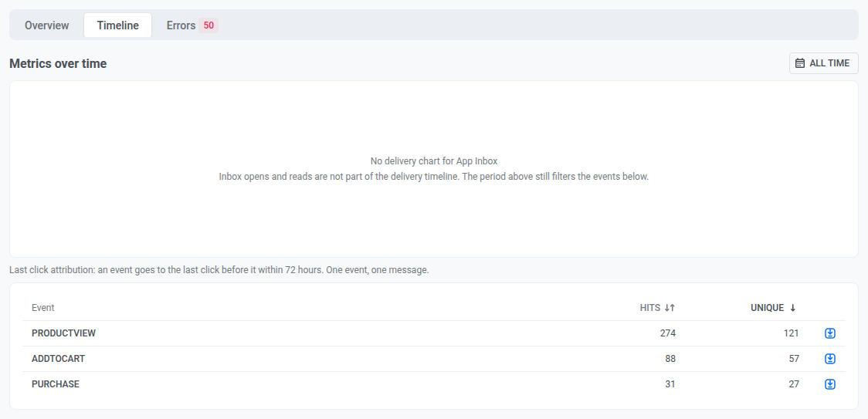Click the 121 unique value
The image size is (868, 419).
pos(791,333)
